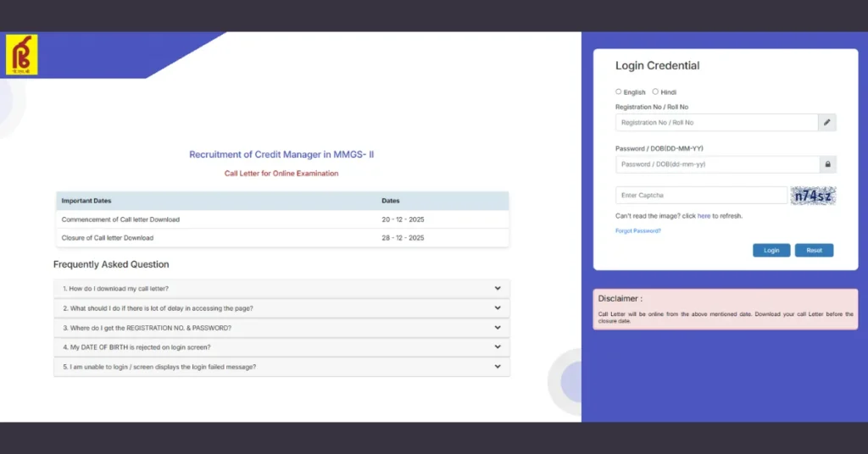Click the Enter Captcha text box
Screen dimensions: 868x454
click(x=701, y=196)
